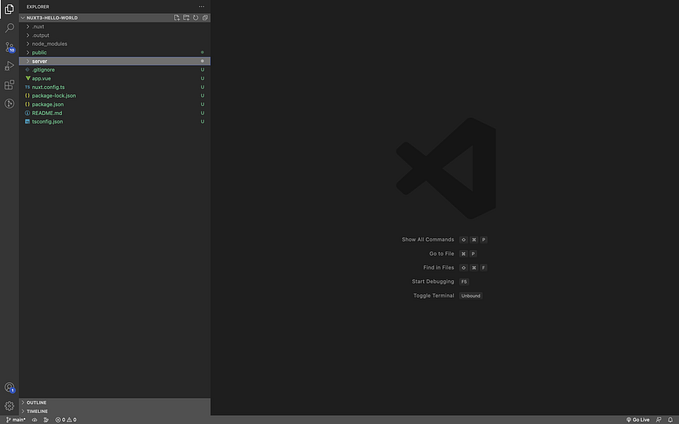Click the eye icon in status bar
Image resolution: width=679 pixels, height=424 pixels.
pyautogui.click(x=35, y=420)
